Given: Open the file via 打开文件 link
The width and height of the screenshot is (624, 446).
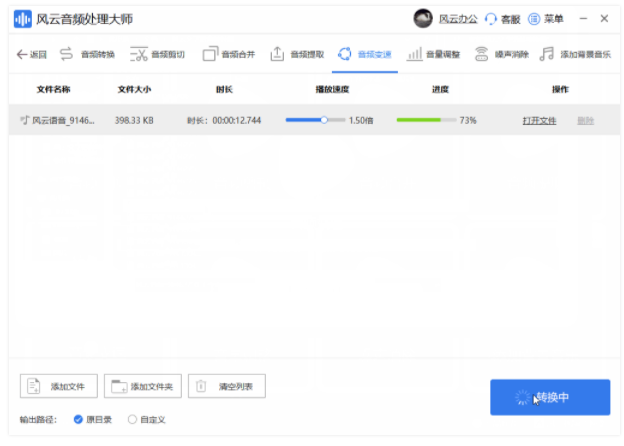Looking at the screenshot, I should (x=539, y=121).
